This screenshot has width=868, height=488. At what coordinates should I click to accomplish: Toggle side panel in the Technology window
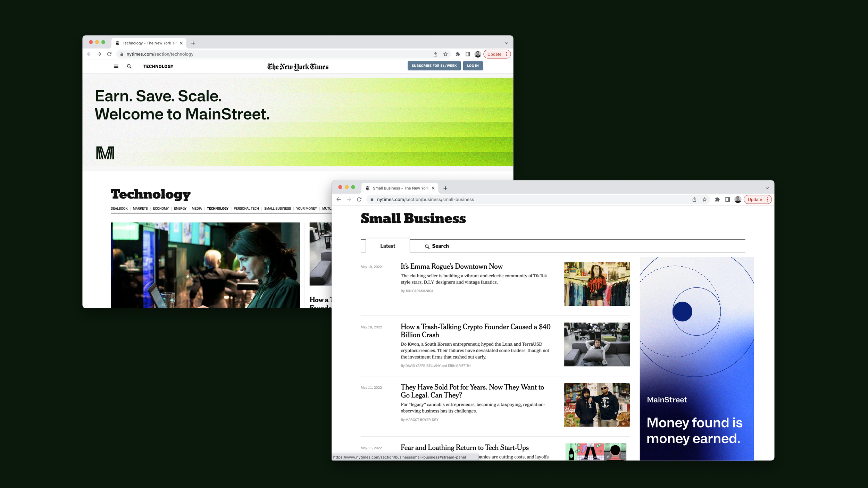(x=468, y=54)
